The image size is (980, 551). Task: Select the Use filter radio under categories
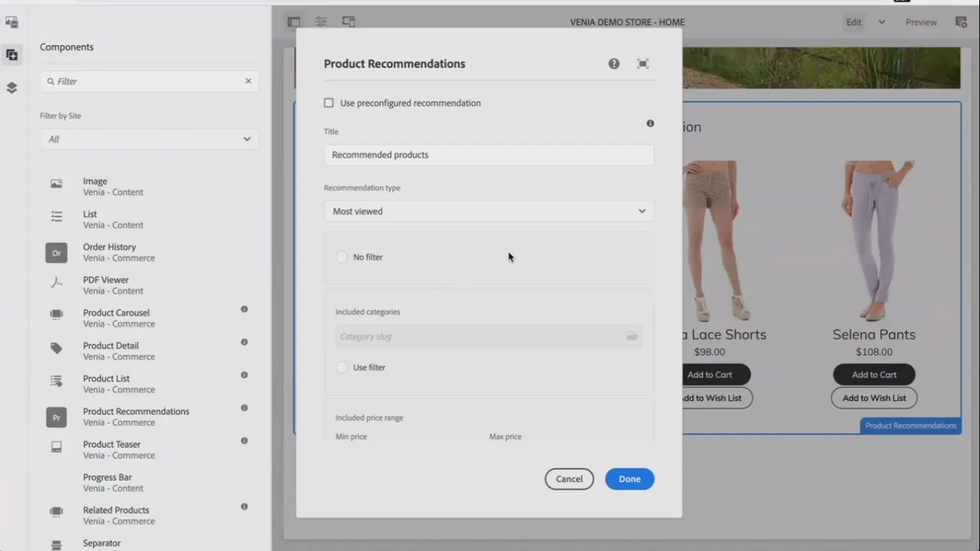(341, 367)
